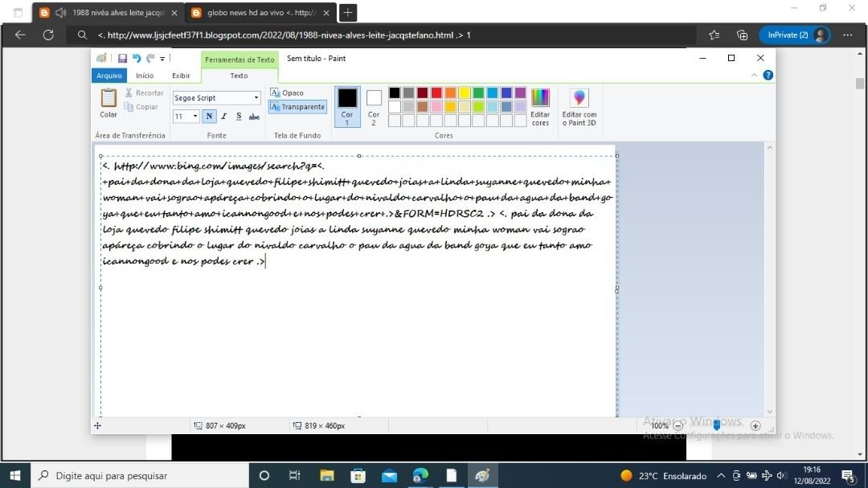The width and height of the screenshot is (868, 488).
Task: Open Paint help question mark icon
Action: pos(768,76)
